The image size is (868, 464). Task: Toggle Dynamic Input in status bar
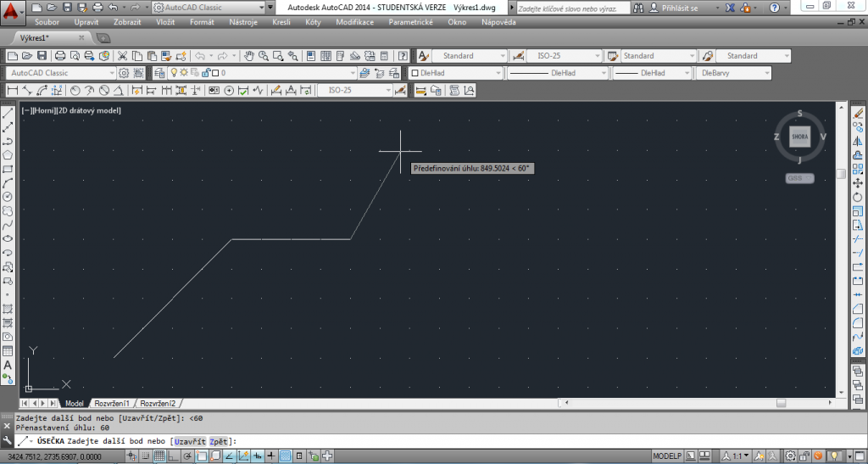point(258,456)
